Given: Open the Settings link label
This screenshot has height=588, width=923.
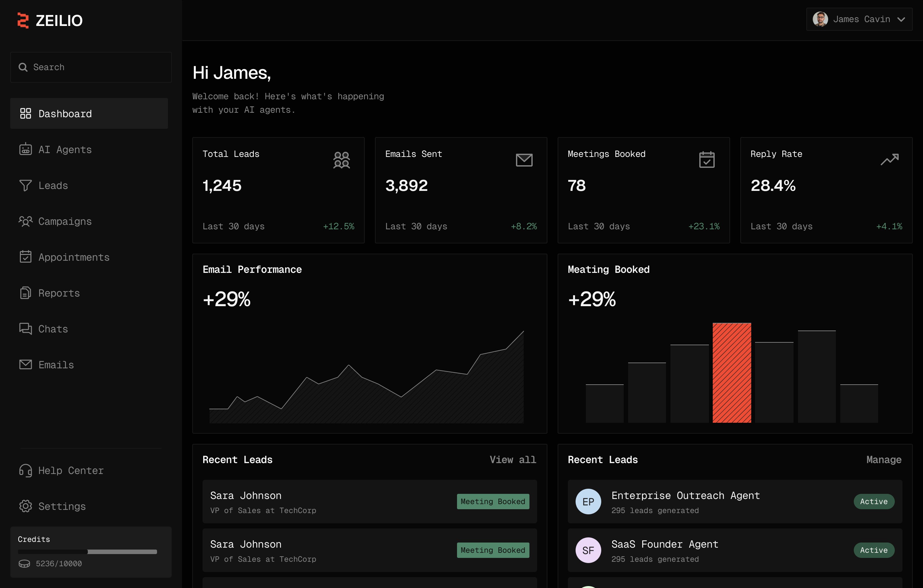Looking at the screenshot, I should coord(62,506).
